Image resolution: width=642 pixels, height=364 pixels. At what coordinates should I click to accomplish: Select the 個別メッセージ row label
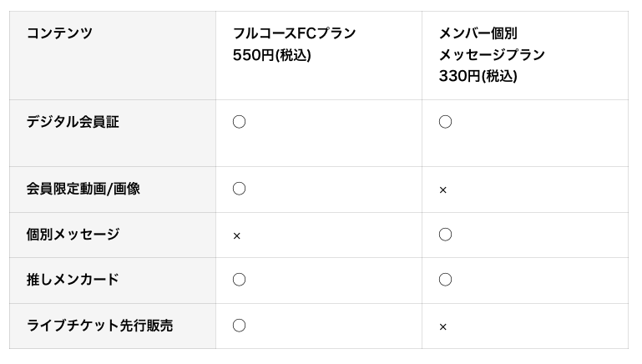(x=73, y=235)
